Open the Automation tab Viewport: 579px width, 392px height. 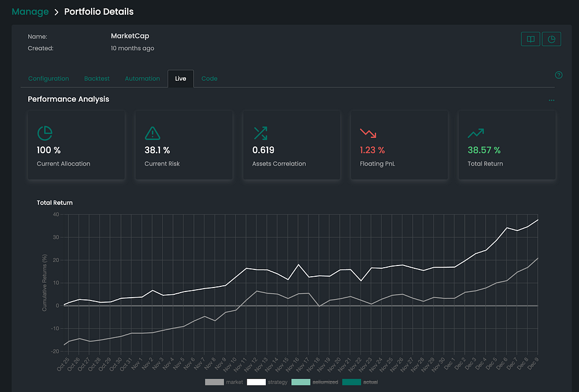point(142,79)
